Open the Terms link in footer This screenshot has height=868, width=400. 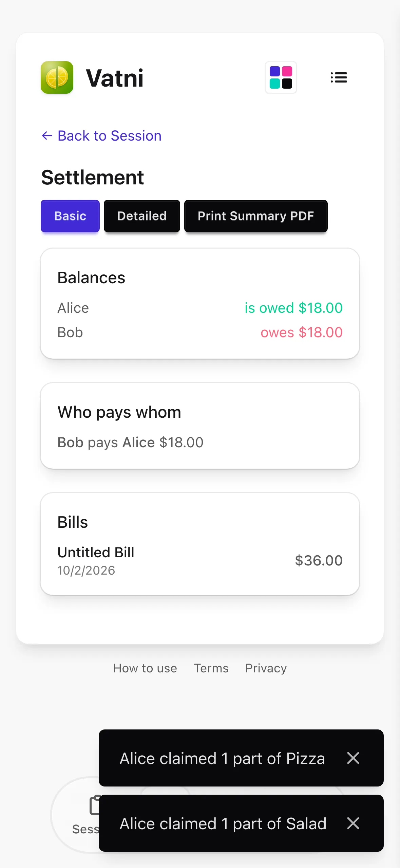(x=211, y=668)
